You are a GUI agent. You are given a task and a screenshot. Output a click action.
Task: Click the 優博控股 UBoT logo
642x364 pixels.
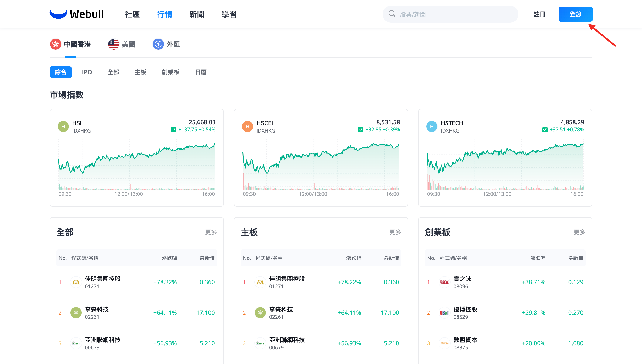(444, 313)
